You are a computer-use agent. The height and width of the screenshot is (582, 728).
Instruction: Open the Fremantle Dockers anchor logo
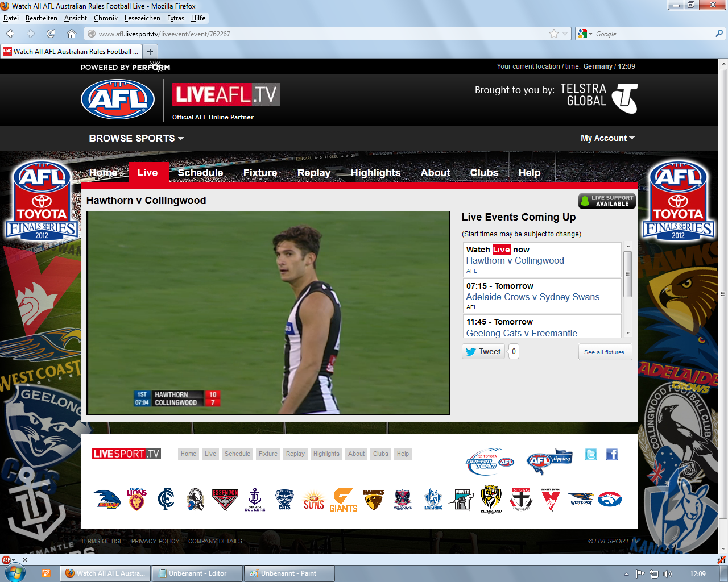pyautogui.click(x=255, y=499)
